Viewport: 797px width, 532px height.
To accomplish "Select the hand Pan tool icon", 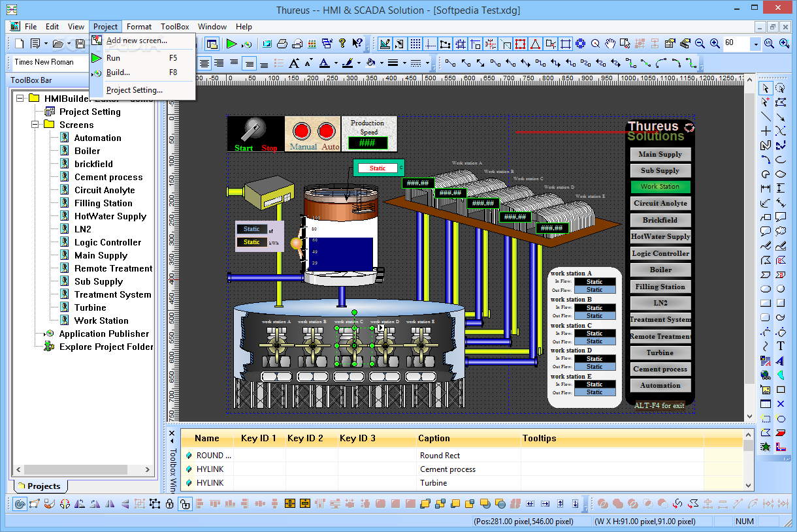I will coord(610,44).
